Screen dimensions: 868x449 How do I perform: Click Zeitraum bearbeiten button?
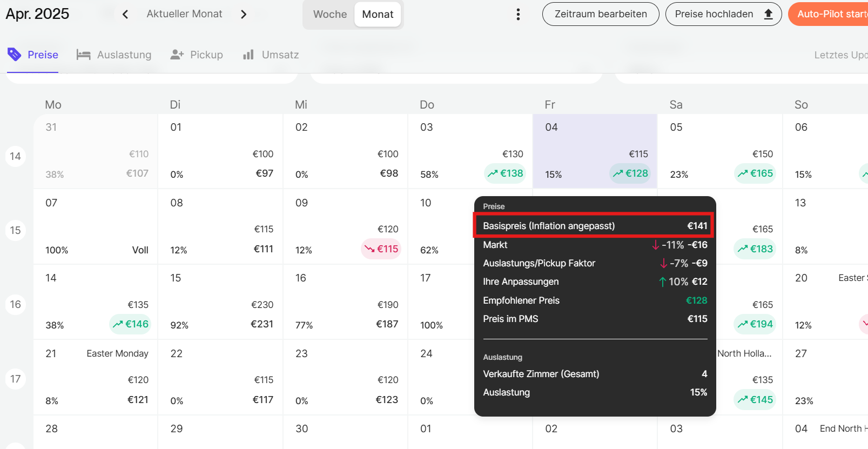[x=600, y=14]
